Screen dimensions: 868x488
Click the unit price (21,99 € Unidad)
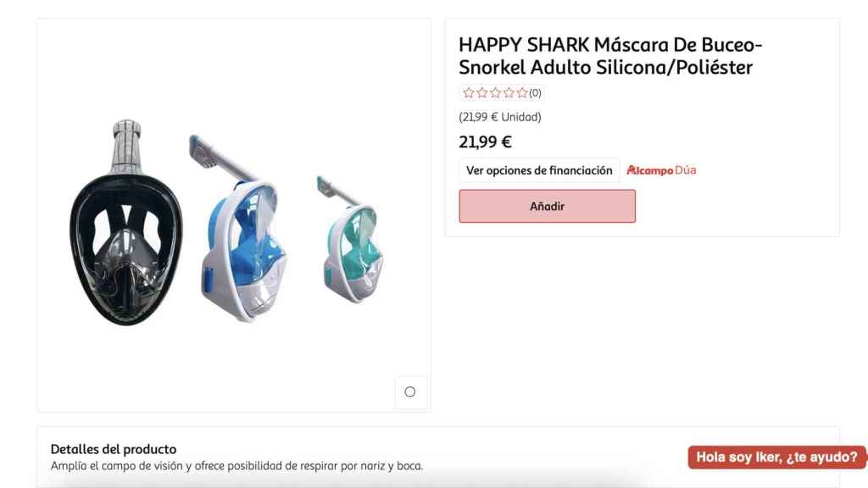pyautogui.click(x=500, y=117)
